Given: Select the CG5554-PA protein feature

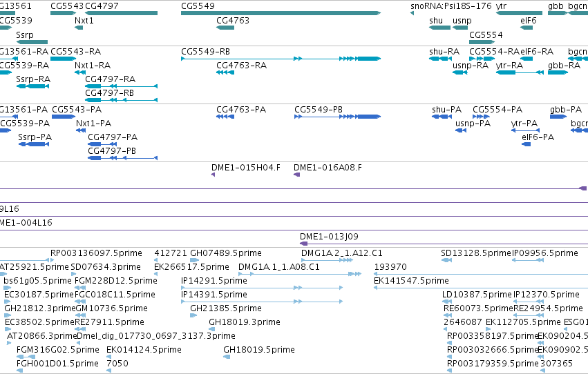Looking at the screenshot, I should click(481, 117).
